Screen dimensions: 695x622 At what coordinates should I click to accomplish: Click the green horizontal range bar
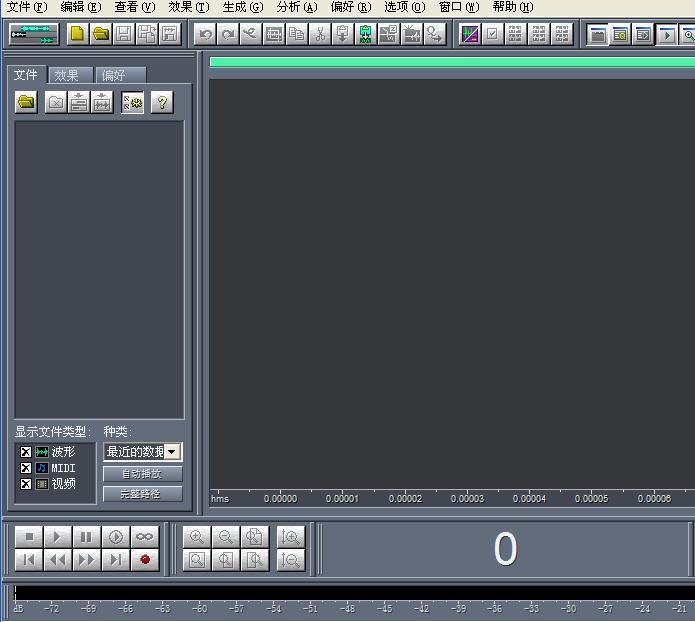450,62
